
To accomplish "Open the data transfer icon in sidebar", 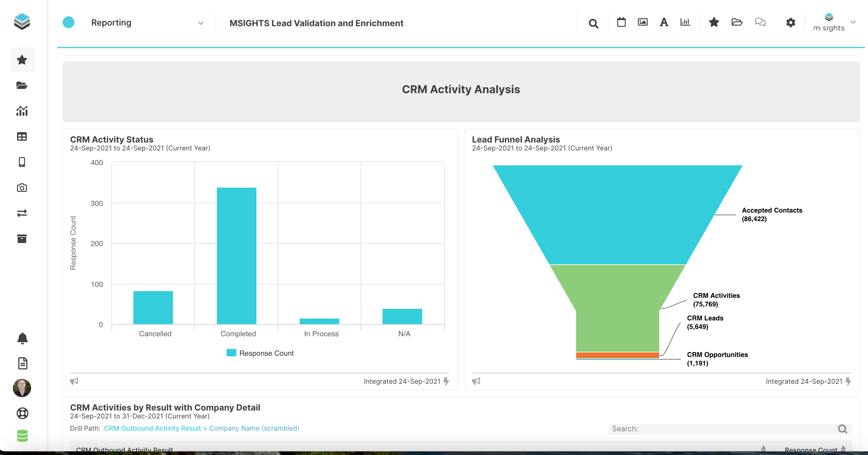I will [x=22, y=213].
